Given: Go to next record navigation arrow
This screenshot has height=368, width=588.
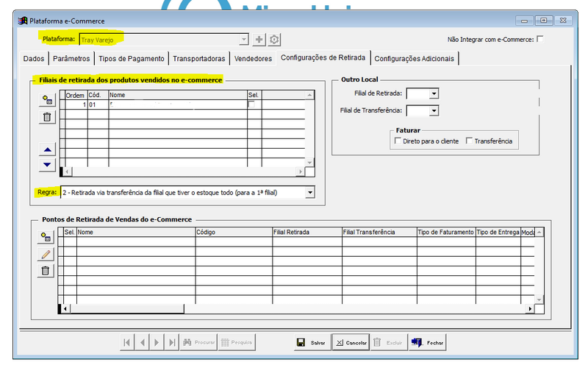Looking at the screenshot, I should click(x=157, y=342).
